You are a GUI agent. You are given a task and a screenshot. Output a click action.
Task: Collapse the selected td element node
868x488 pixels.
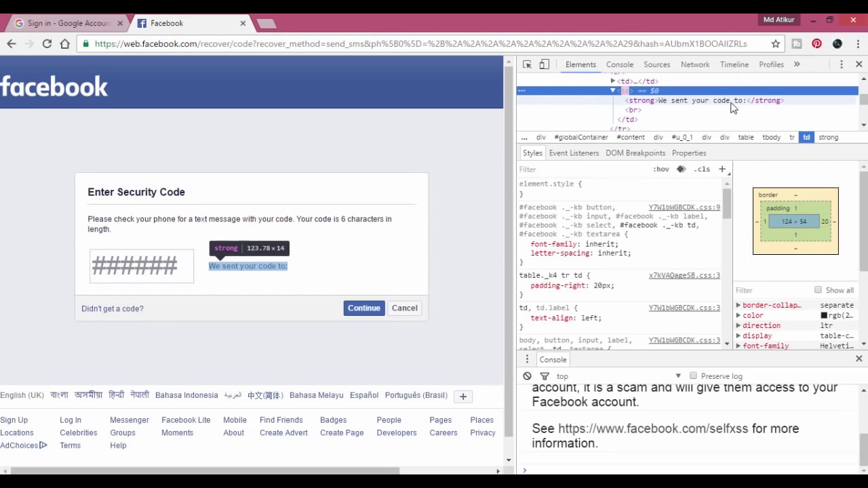tap(613, 90)
